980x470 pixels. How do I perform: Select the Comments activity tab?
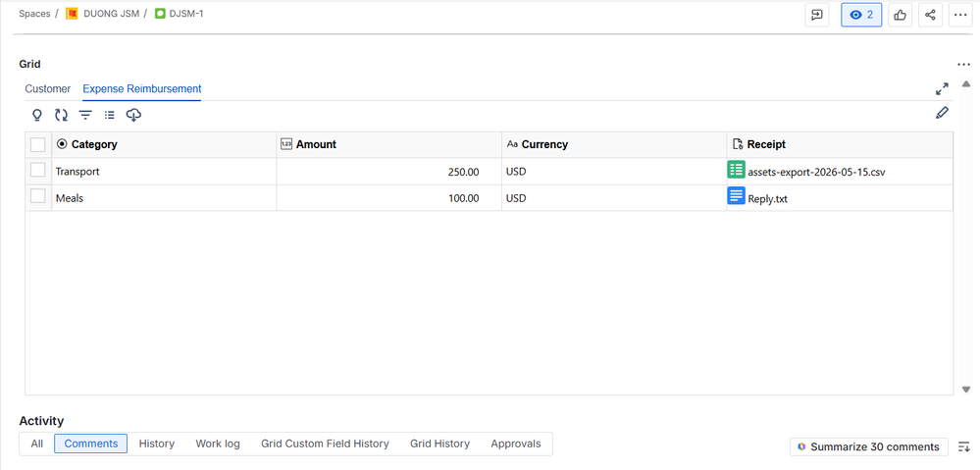90,444
